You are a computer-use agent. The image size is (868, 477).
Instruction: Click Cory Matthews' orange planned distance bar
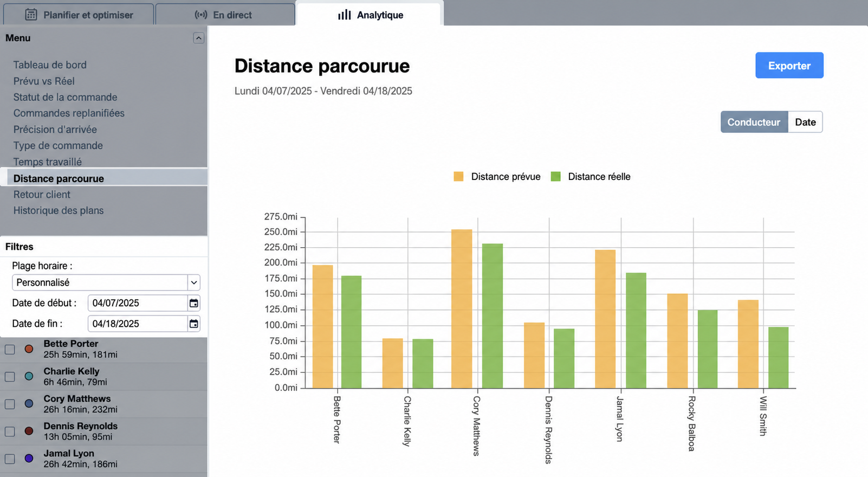pyautogui.click(x=462, y=308)
